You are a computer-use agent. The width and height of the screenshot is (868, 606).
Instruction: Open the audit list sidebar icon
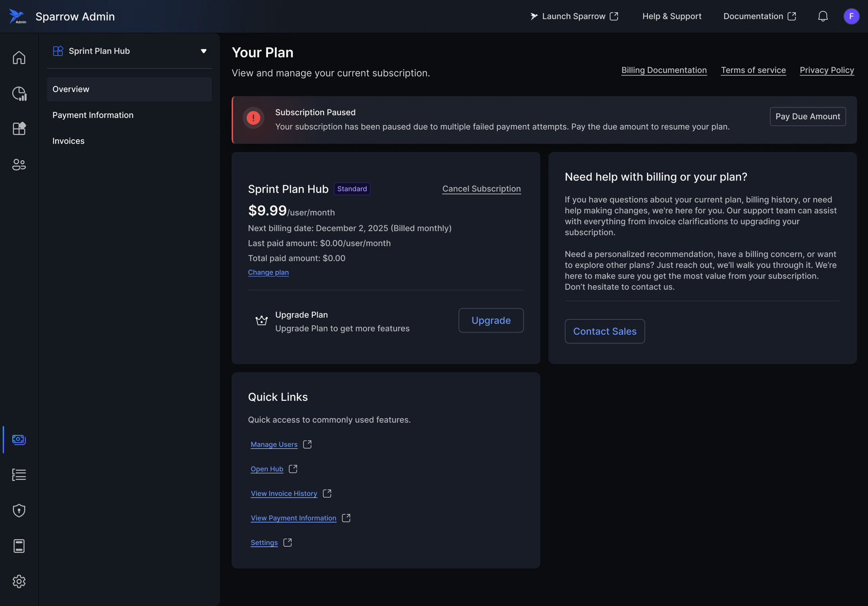tap(19, 475)
